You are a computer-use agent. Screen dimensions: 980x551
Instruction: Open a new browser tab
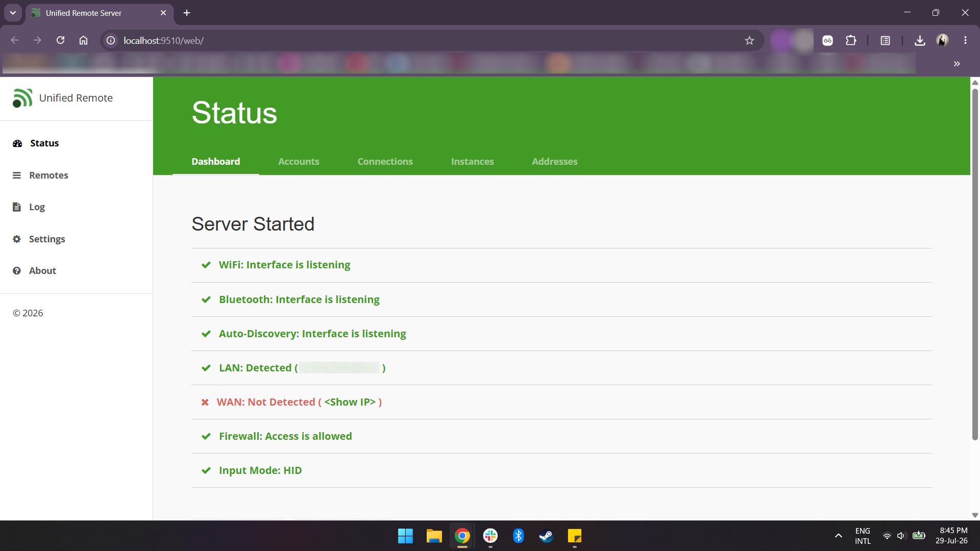click(187, 13)
